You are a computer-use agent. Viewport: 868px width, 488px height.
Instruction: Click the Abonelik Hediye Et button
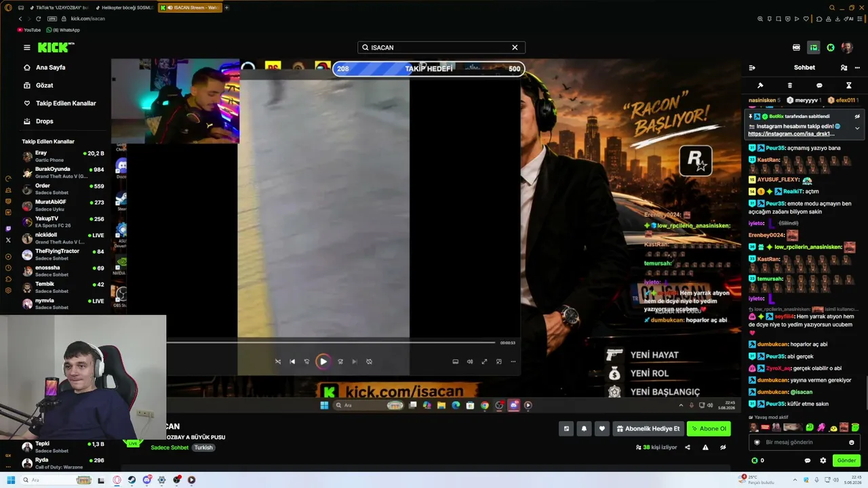coord(648,428)
